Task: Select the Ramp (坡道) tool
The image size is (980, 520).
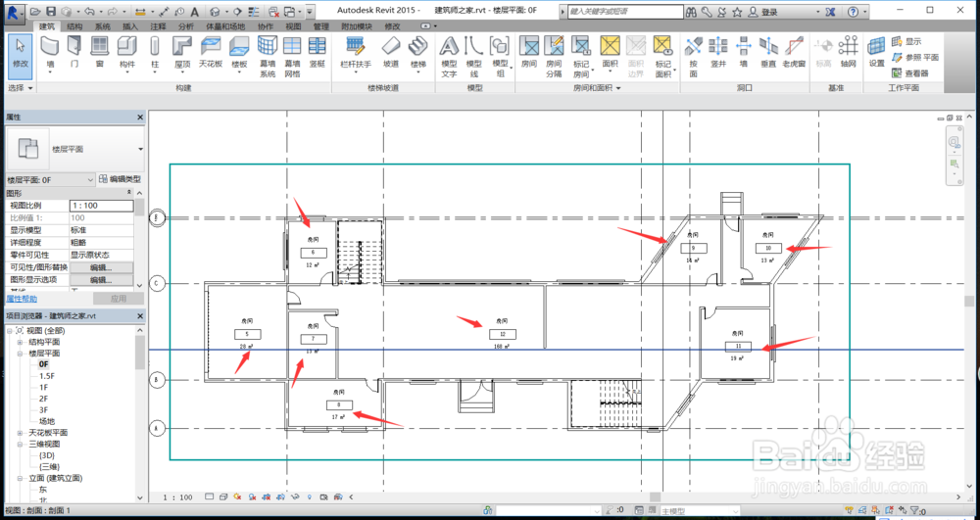Action: (391, 53)
